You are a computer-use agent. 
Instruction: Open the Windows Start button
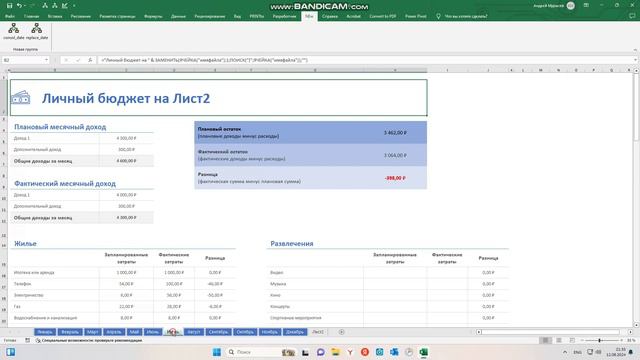[x=217, y=352]
